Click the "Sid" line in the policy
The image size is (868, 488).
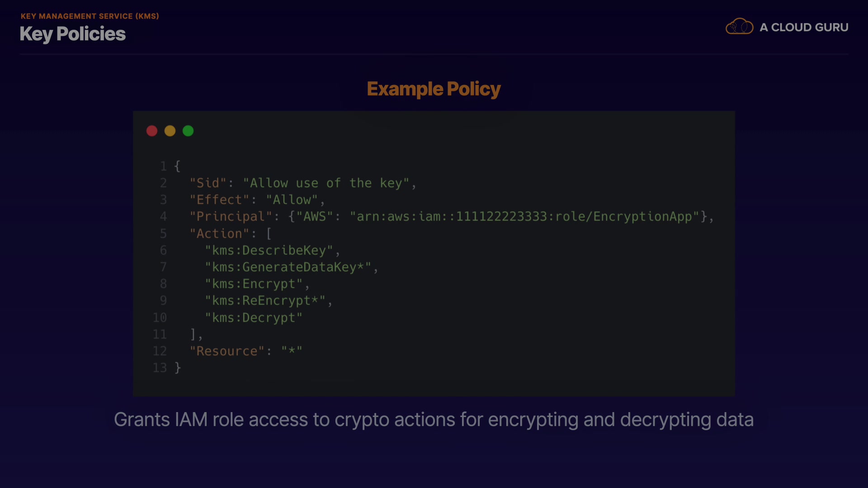[302, 183]
